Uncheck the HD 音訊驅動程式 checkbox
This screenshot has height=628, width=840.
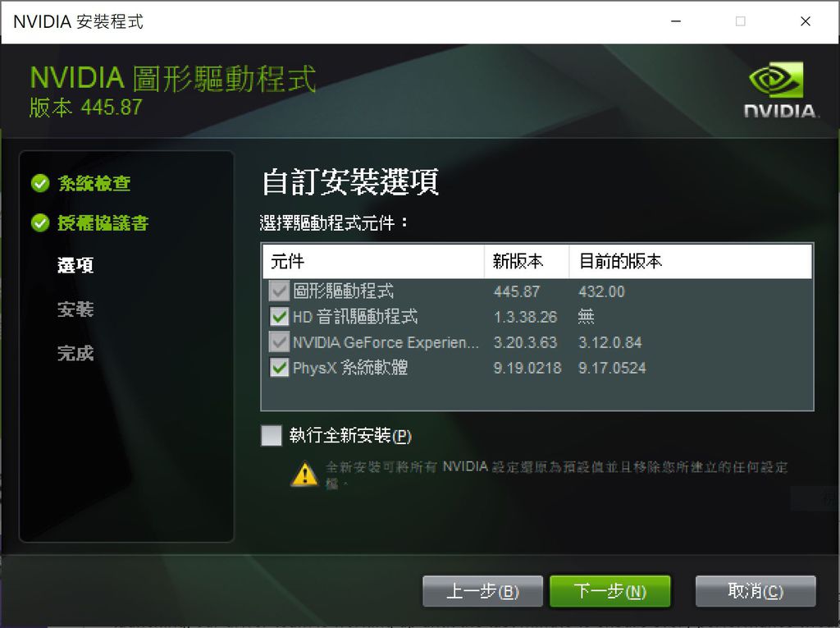(279, 316)
